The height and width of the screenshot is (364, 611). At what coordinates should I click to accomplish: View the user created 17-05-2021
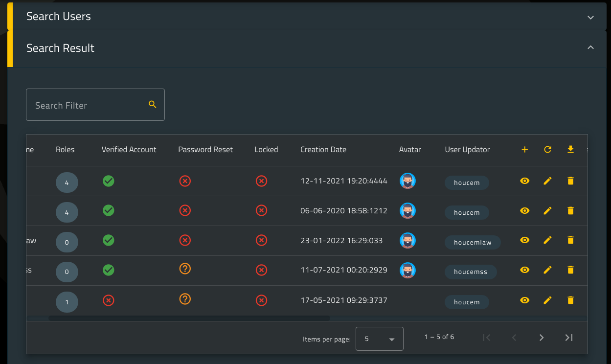(525, 300)
